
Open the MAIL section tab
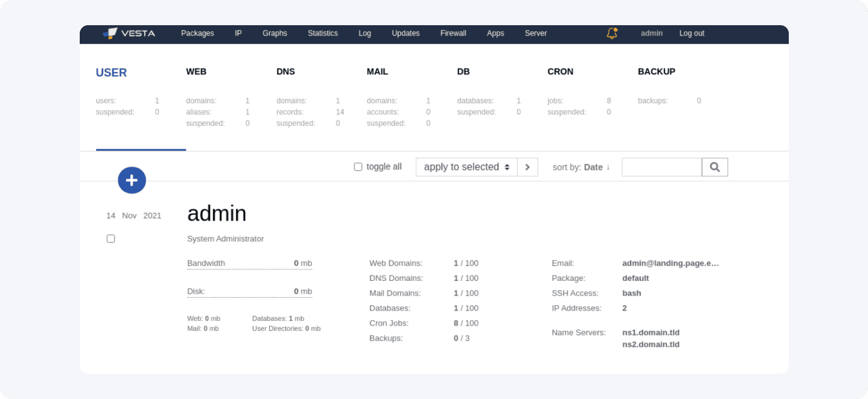pos(377,72)
